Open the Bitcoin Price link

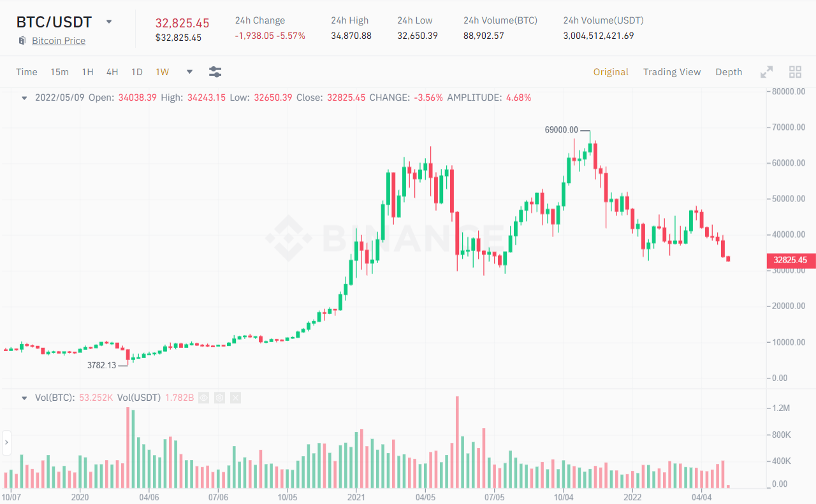coord(59,41)
